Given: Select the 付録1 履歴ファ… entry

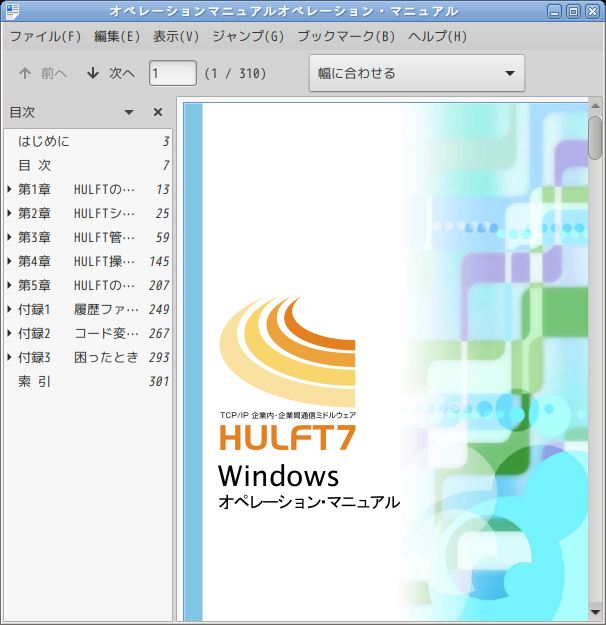Looking at the screenshot, I should click(x=89, y=309).
